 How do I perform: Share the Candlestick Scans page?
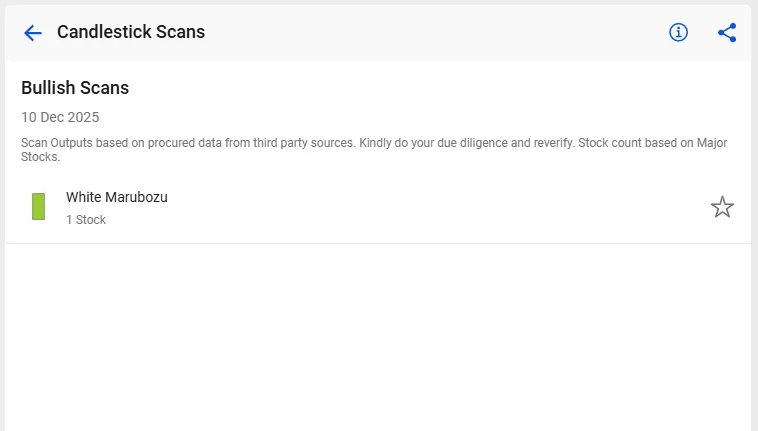(727, 33)
